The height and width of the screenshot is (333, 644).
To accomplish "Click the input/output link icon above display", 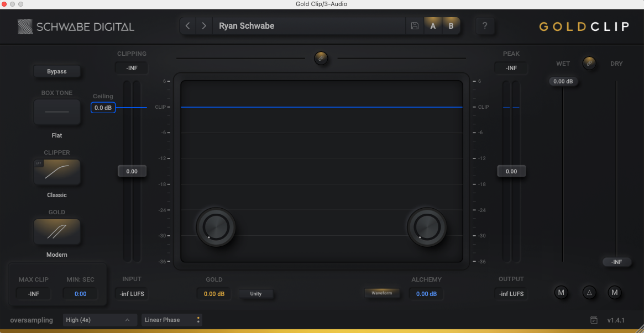I will [x=321, y=58].
